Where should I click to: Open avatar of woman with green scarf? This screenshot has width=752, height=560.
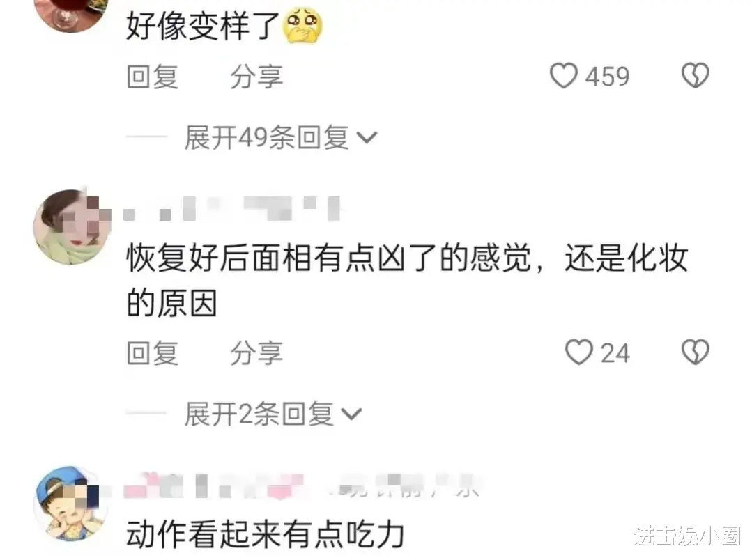tap(72, 226)
